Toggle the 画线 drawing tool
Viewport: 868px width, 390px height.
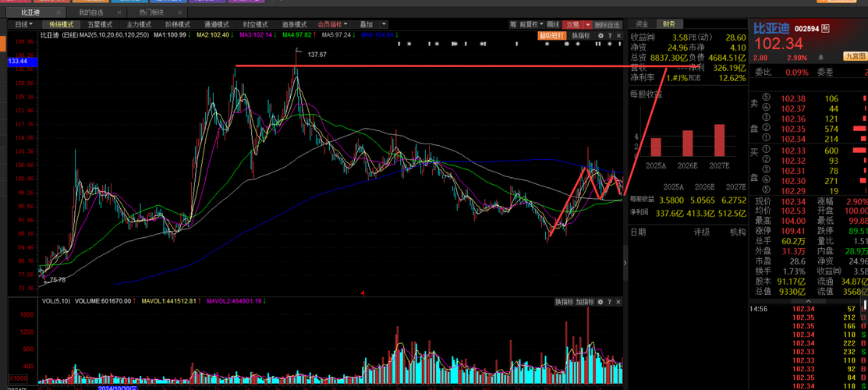tap(554, 24)
